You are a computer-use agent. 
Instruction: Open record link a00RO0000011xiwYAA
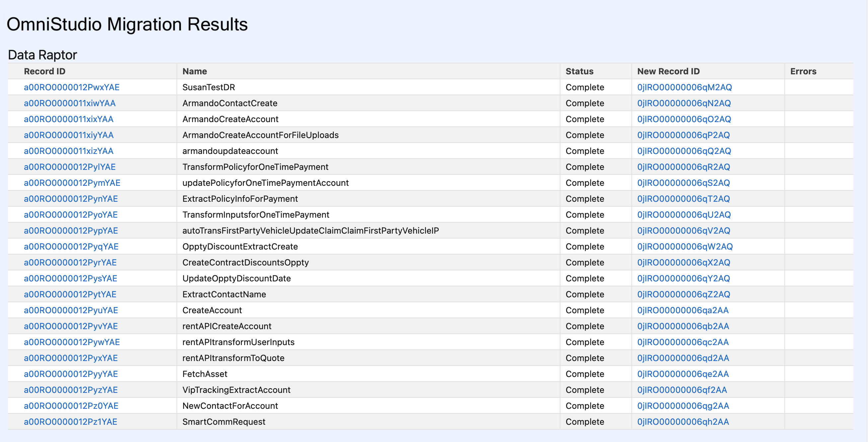pyautogui.click(x=69, y=103)
